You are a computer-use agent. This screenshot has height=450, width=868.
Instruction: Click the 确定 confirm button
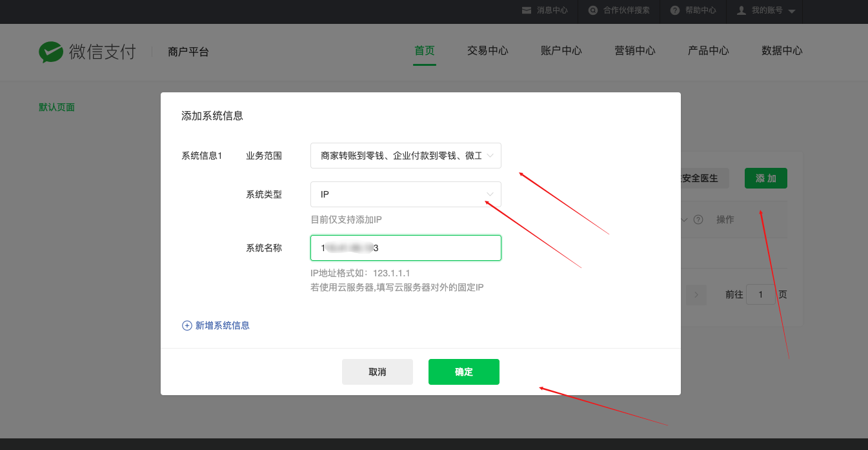pyautogui.click(x=464, y=372)
